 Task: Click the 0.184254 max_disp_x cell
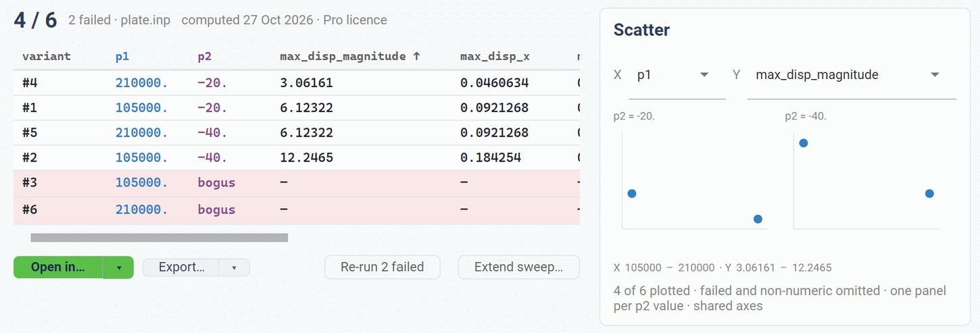coord(491,158)
